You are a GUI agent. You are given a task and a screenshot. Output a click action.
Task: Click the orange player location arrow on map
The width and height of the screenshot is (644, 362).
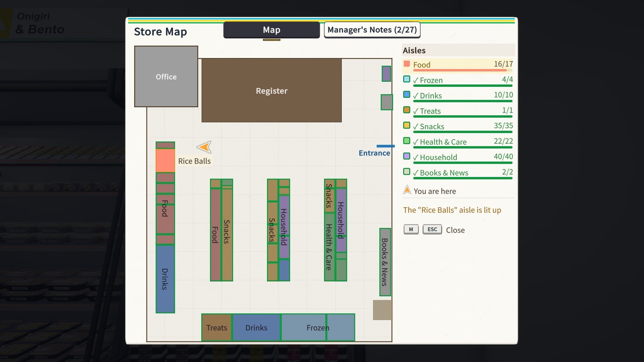[x=204, y=147]
